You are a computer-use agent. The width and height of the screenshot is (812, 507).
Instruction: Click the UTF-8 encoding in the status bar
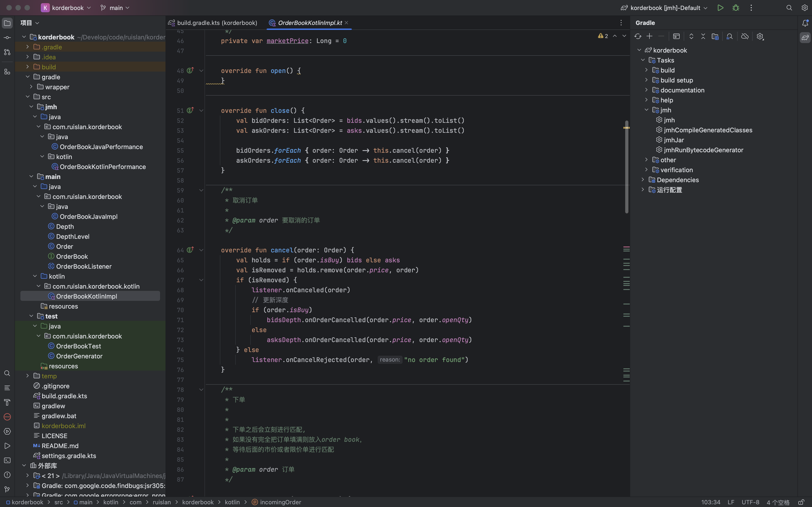(x=750, y=502)
